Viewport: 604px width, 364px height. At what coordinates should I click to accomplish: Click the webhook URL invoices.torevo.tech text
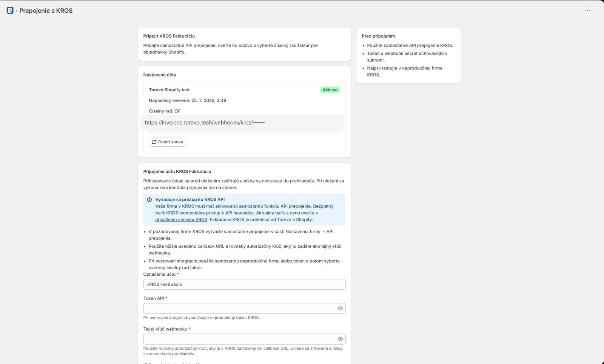pyautogui.click(x=205, y=123)
